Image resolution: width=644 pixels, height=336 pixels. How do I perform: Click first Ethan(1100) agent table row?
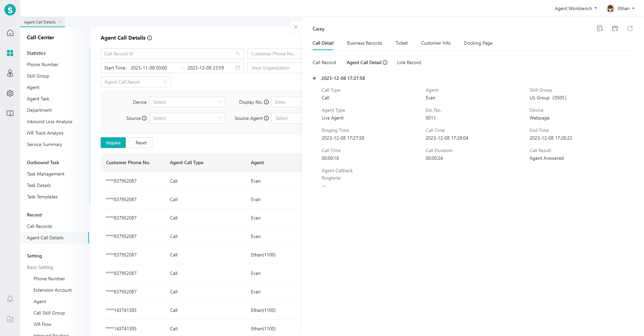(201, 255)
